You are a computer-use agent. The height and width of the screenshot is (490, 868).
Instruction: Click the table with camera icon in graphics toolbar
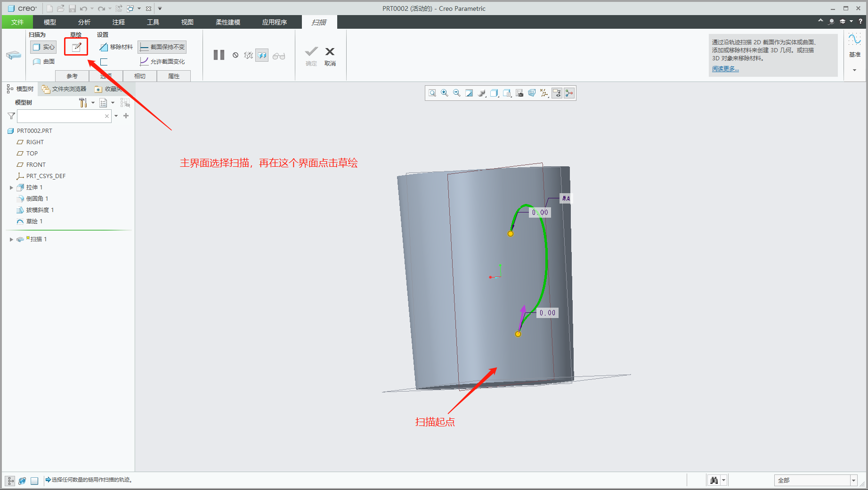click(519, 93)
